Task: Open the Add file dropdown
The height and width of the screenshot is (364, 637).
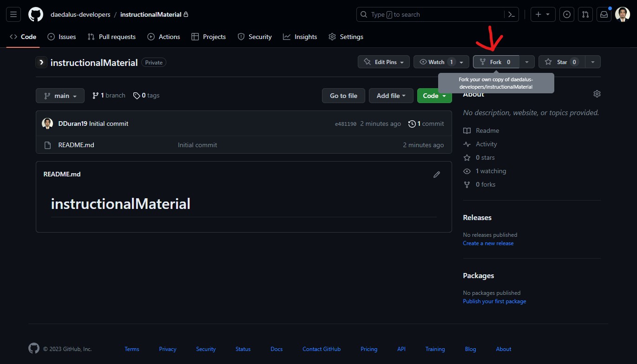Action: click(391, 96)
